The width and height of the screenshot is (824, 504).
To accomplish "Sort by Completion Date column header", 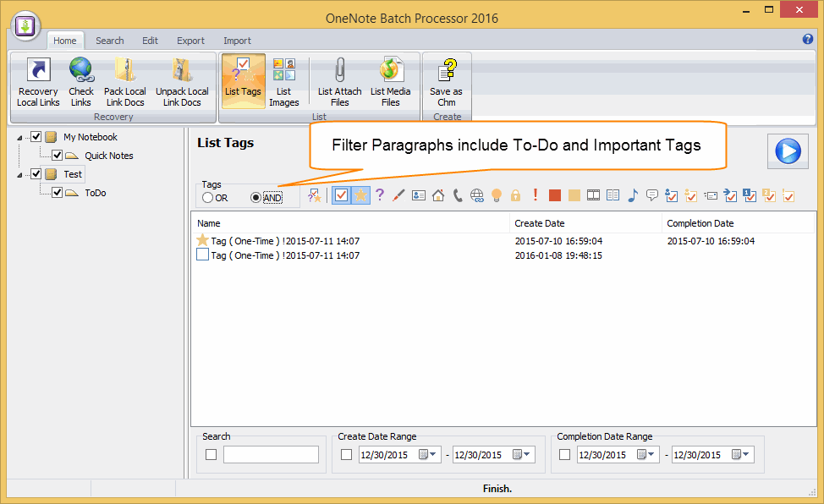I will 738,223.
